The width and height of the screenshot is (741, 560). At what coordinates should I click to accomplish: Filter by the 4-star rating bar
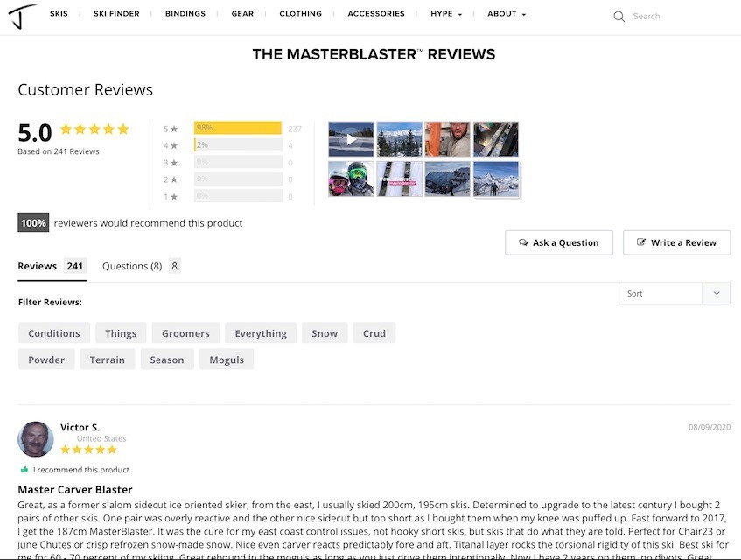click(x=238, y=145)
